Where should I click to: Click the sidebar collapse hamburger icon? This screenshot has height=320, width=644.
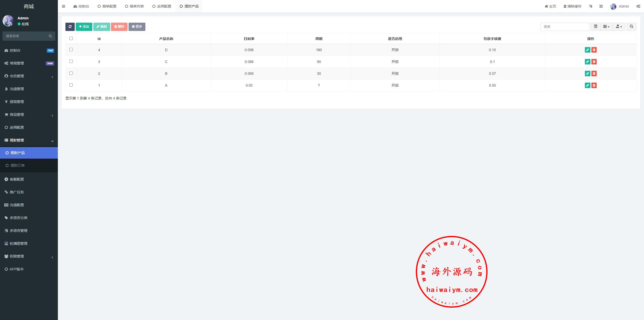pyautogui.click(x=63, y=6)
